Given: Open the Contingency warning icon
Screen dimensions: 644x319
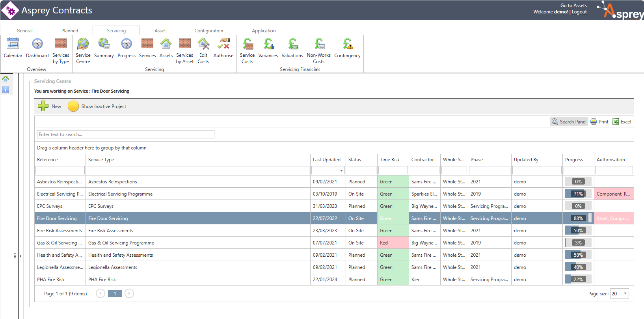Looking at the screenshot, I should [x=347, y=44].
